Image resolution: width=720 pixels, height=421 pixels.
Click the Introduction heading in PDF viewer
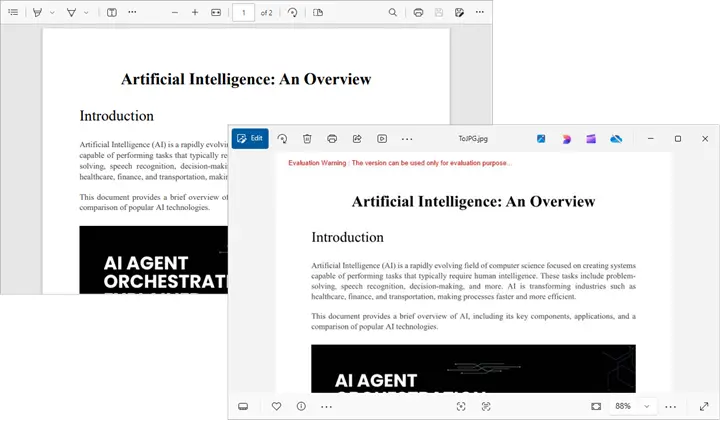coord(117,116)
